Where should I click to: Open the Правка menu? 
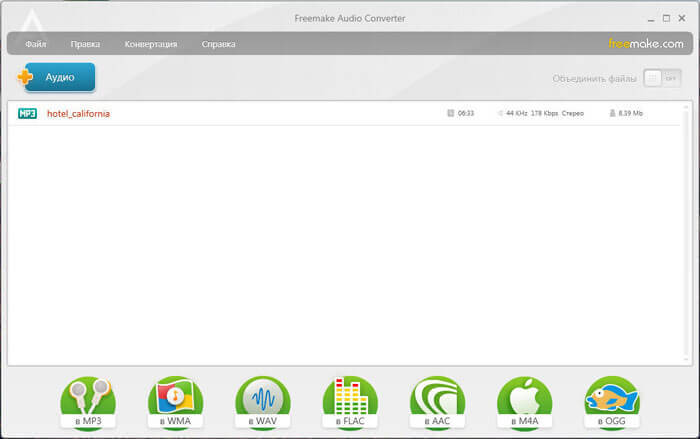point(85,44)
